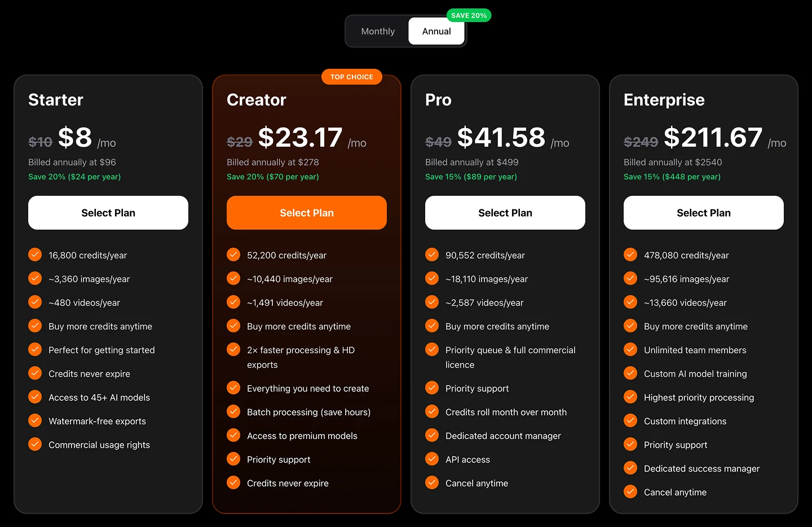Click the strikethrough $249 price on Enterprise
Image resolution: width=812 pixels, height=527 pixels.
[x=641, y=142]
